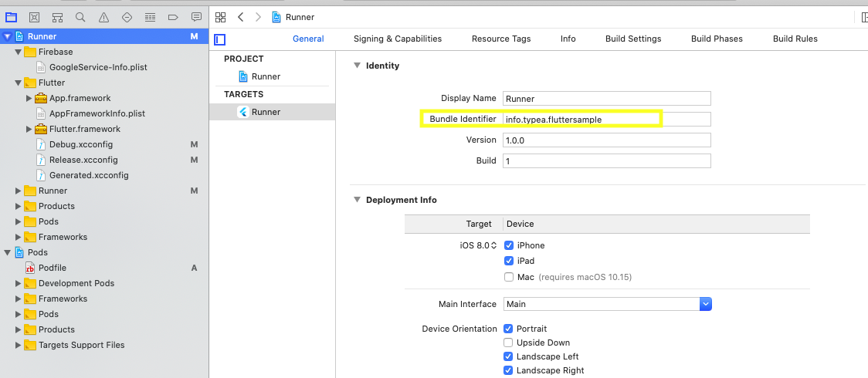Switch to the Signing & Capabilities tab
The width and height of the screenshot is (868, 378).
pos(397,39)
